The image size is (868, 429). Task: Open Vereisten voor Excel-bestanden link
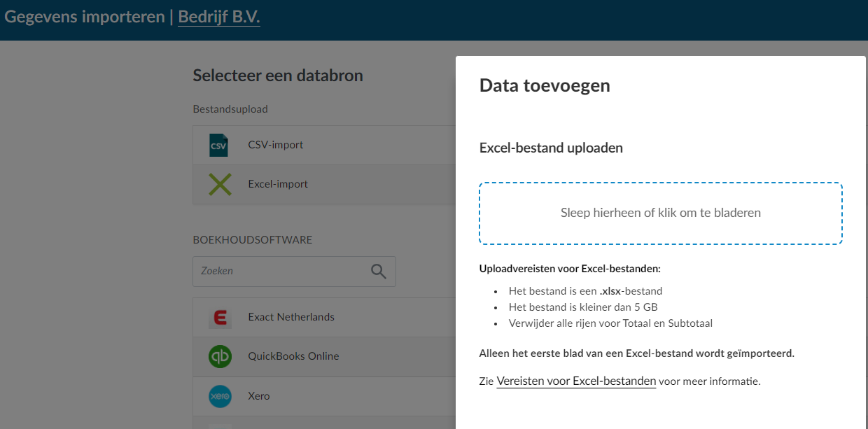[576, 381]
